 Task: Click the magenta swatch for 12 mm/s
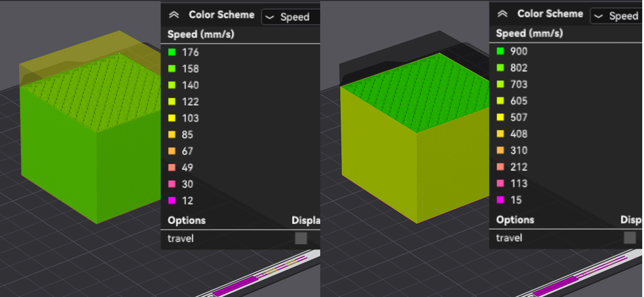click(x=172, y=200)
